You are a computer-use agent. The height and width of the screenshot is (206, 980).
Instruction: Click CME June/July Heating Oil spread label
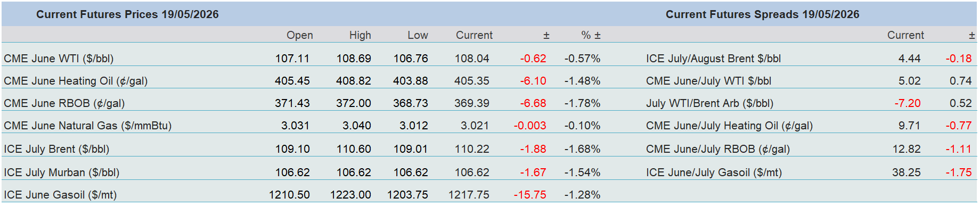(x=729, y=126)
